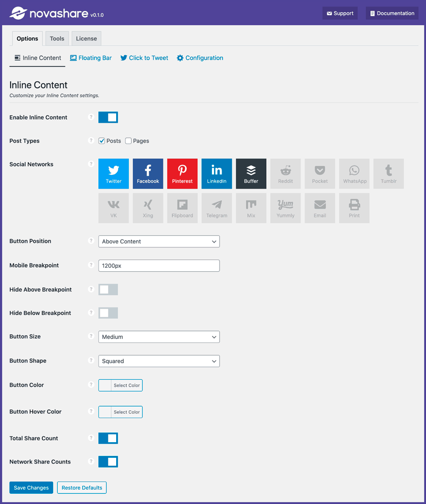The image size is (426, 504).
Task: Open the Button Size dropdown
Action: [x=159, y=337]
